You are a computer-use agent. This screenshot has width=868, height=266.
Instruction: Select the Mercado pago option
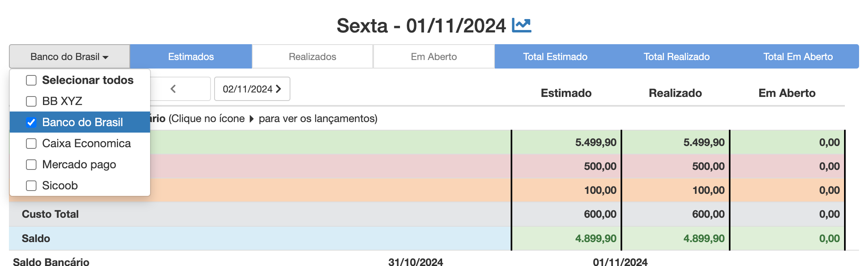(31, 165)
